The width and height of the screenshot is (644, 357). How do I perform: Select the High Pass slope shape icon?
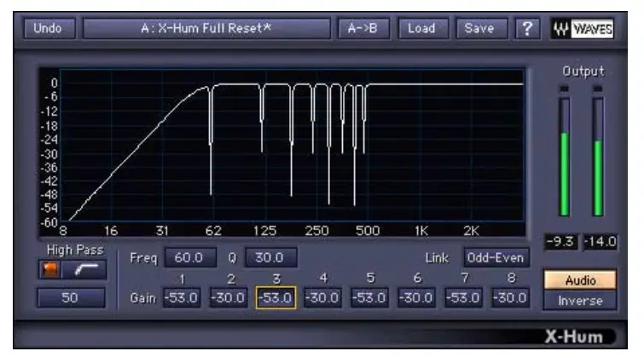click(x=84, y=269)
